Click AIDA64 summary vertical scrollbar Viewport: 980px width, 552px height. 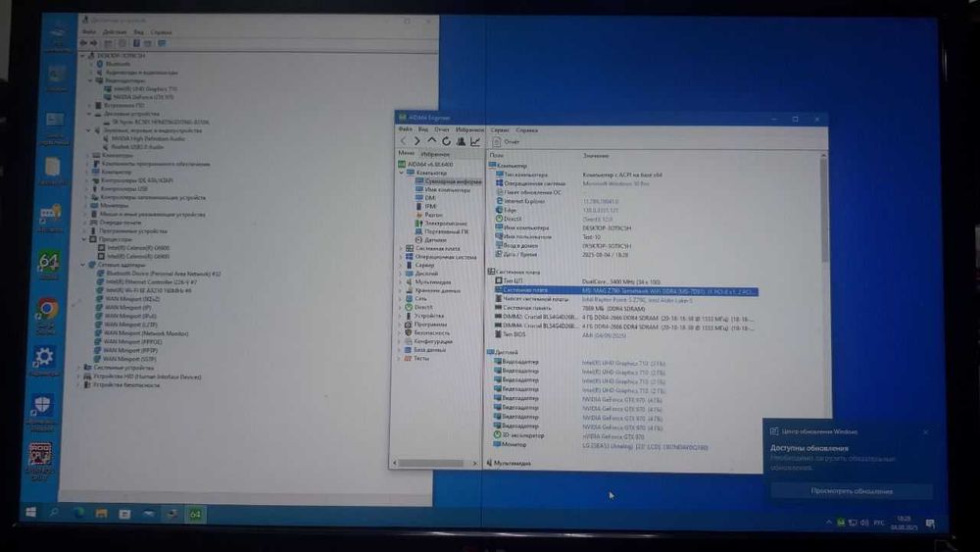click(x=824, y=210)
